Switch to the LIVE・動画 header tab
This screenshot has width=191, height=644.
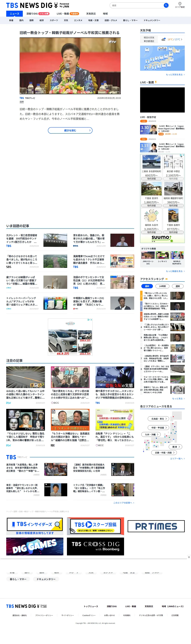68,14
